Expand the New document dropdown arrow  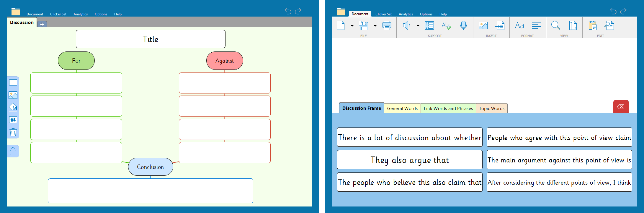click(352, 26)
